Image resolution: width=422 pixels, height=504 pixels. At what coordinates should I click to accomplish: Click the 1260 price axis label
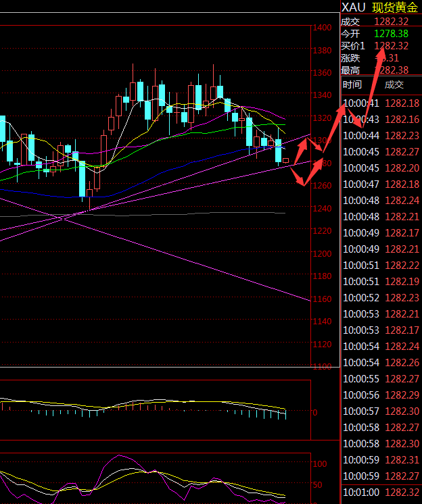click(323, 186)
